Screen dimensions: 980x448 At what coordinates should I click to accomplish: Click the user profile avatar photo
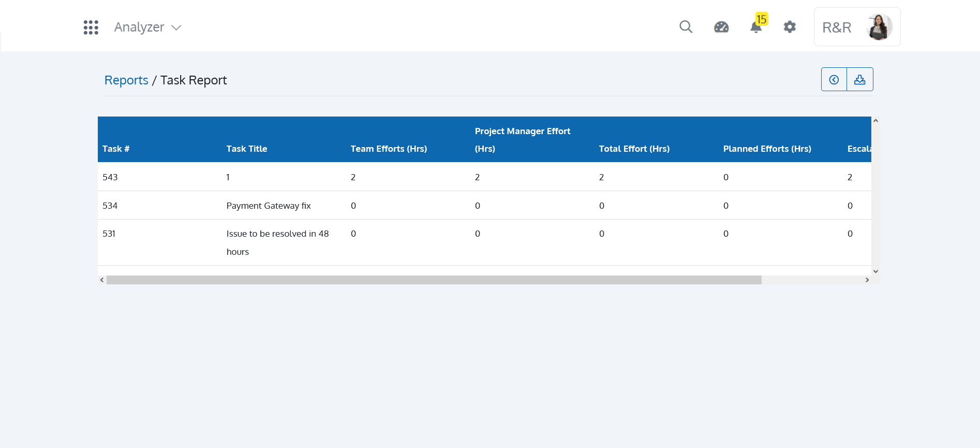(x=880, y=27)
